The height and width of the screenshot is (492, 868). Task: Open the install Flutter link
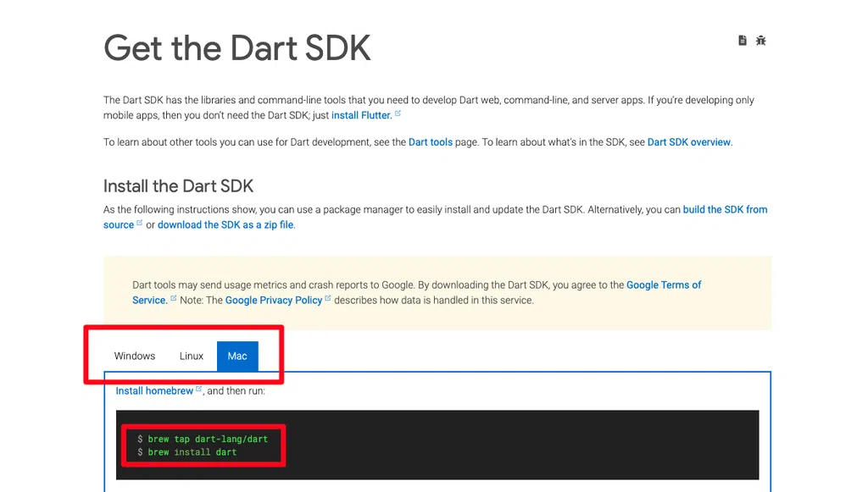(361, 115)
